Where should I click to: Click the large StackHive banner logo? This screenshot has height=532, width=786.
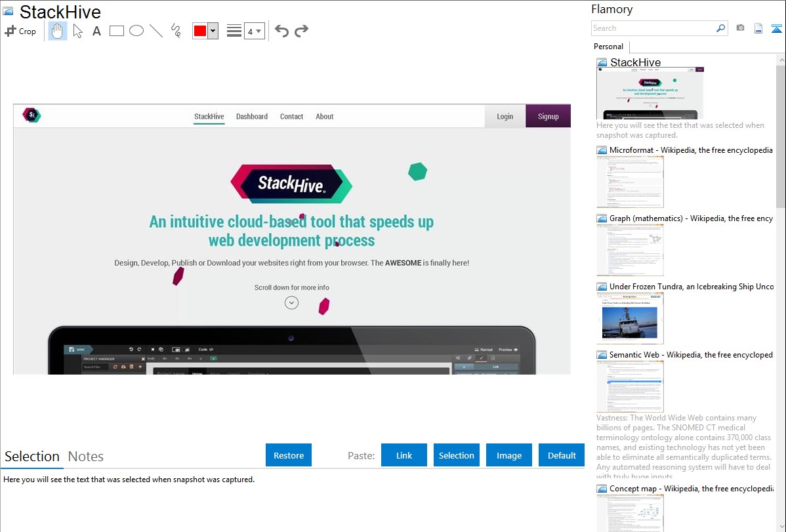tap(291, 184)
